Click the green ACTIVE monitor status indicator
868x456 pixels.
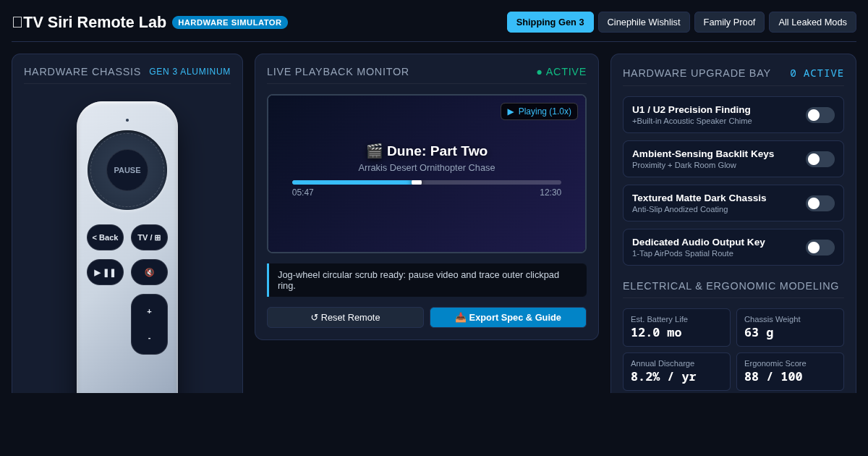561,72
